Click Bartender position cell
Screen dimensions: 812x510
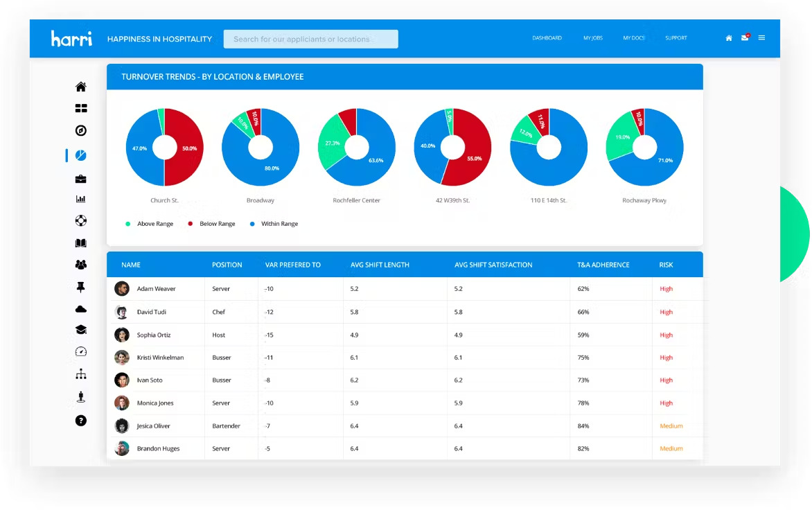[x=226, y=426]
